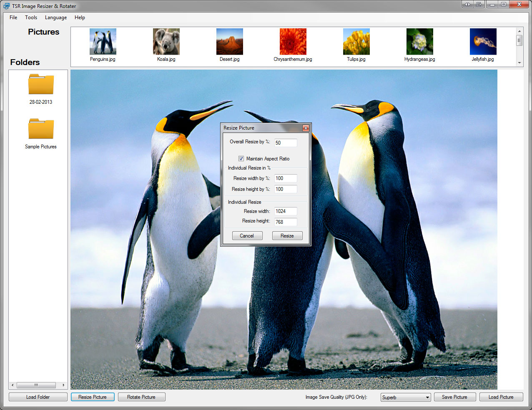This screenshot has height=410, width=532.
Task: Click the Rotate Picture button
Action: coord(141,397)
